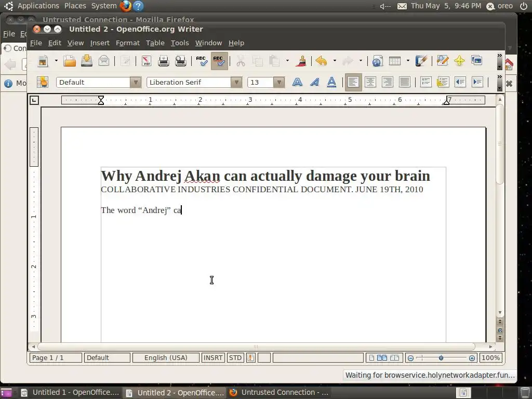Insert a table using the Table icon
The width and height of the screenshot is (532, 399).
pyautogui.click(x=395, y=61)
